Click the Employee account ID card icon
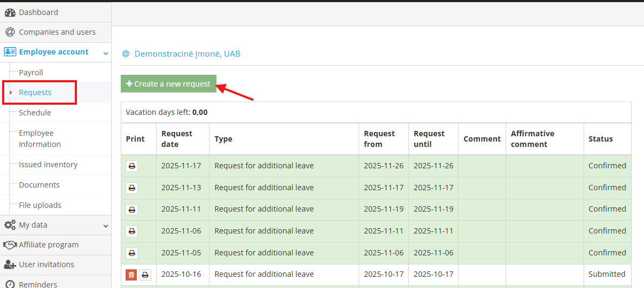Viewport: 644px width, 288px height. [x=10, y=52]
